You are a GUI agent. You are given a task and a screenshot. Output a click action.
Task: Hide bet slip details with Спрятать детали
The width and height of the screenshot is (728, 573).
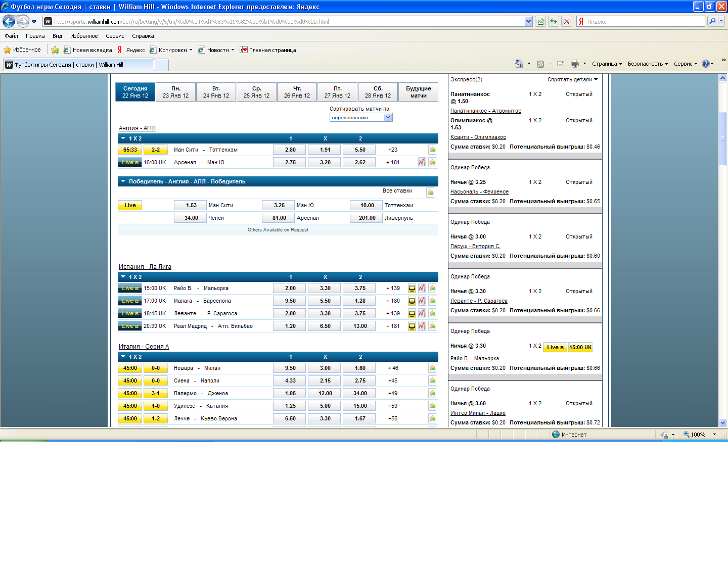point(572,79)
